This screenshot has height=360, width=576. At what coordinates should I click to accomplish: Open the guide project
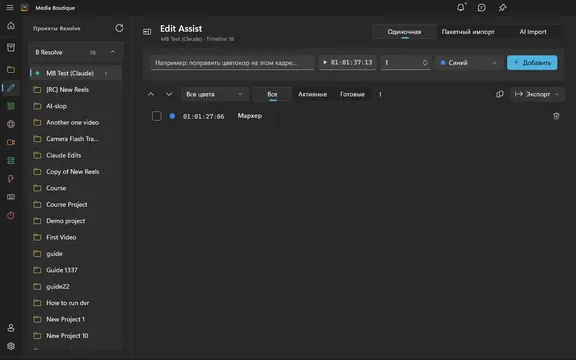(x=75, y=254)
